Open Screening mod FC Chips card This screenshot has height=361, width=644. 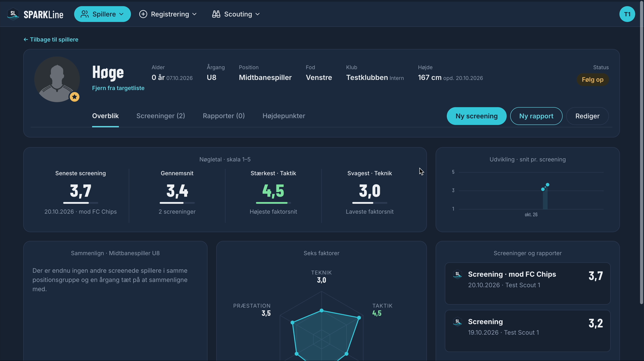[528, 284]
